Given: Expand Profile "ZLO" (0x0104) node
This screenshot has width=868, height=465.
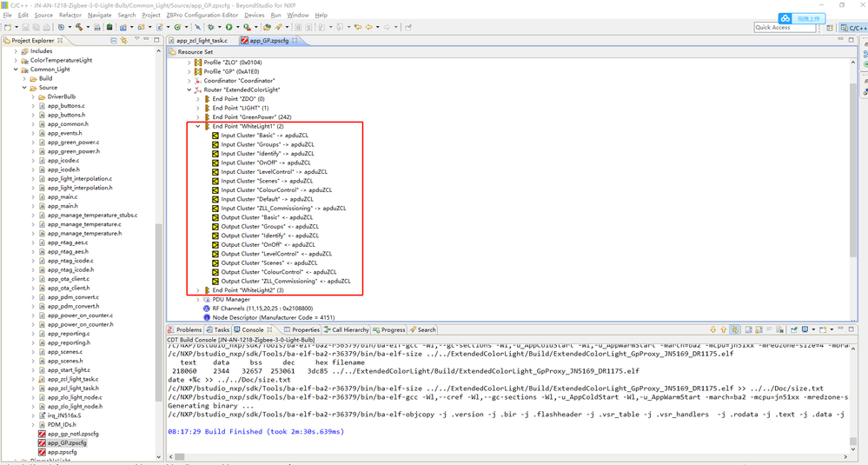Looking at the screenshot, I should click(189, 63).
